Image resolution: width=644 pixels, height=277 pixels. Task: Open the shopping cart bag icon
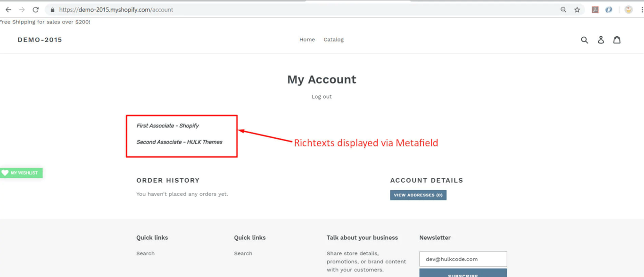click(617, 40)
